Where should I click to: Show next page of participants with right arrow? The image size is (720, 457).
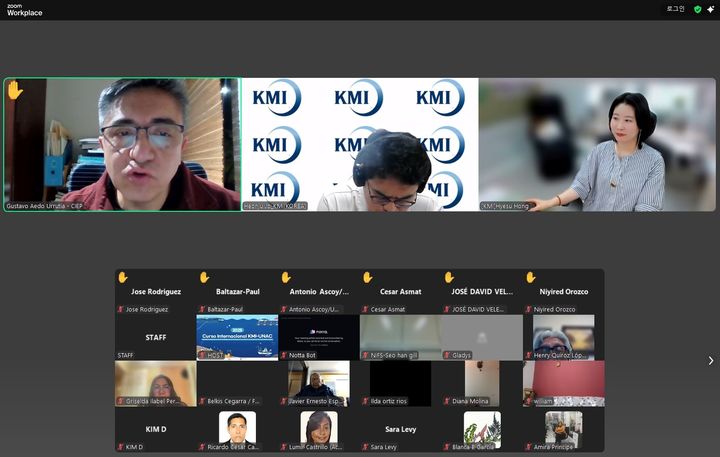pyautogui.click(x=710, y=361)
